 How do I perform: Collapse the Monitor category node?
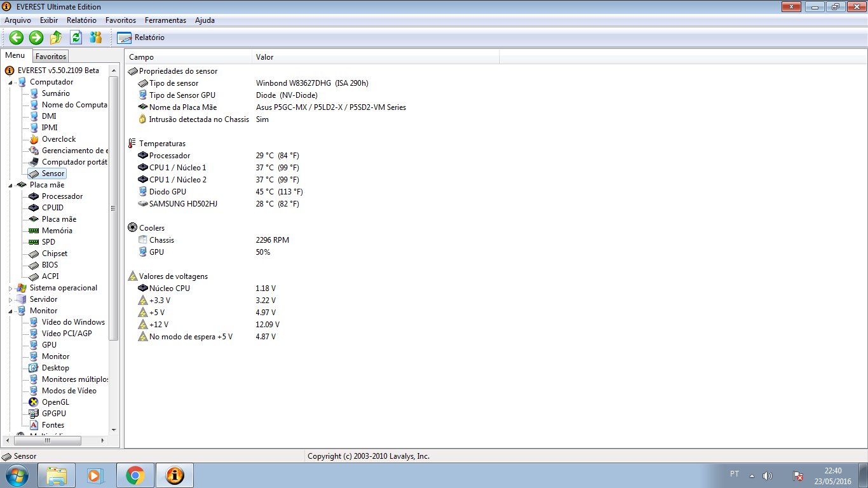tap(10, 311)
